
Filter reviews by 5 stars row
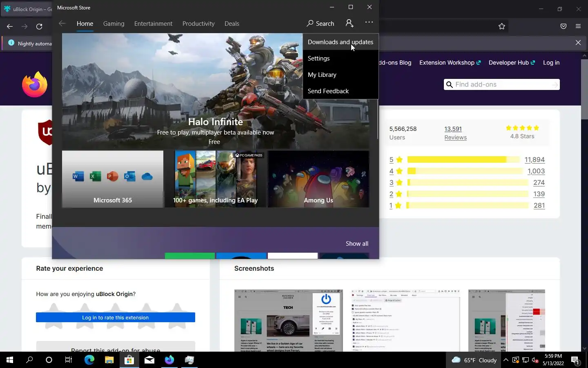click(x=467, y=159)
